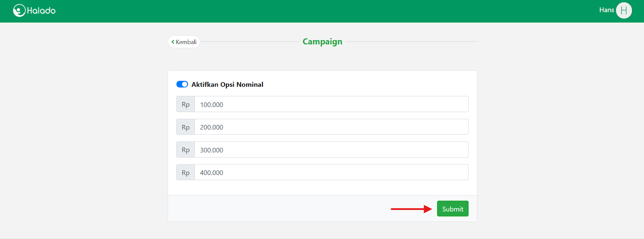The width and height of the screenshot is (644, 239).
Task: Focus the 200.000 nominal input field
Action: (x=331, y=127)
